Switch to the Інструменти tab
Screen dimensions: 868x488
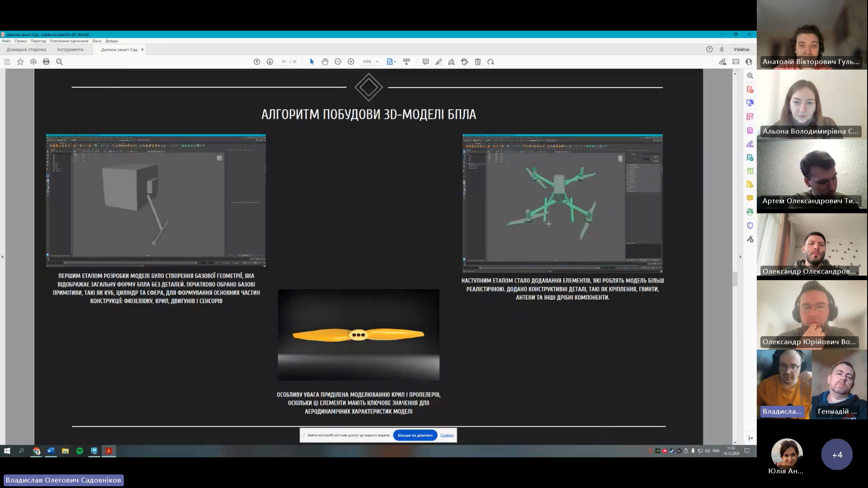coord(70,50)
